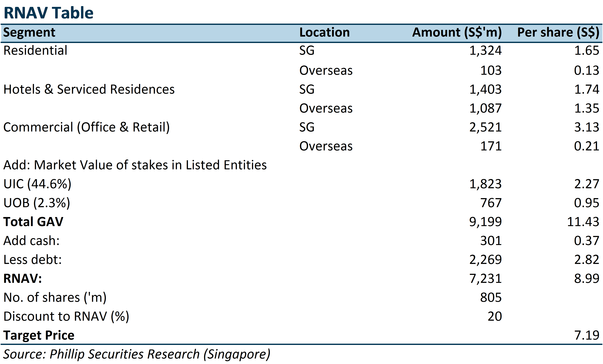Select the per share value 0.21
Image resolution: width=603 pixels, height=364 pixels.
coord(587,146)
